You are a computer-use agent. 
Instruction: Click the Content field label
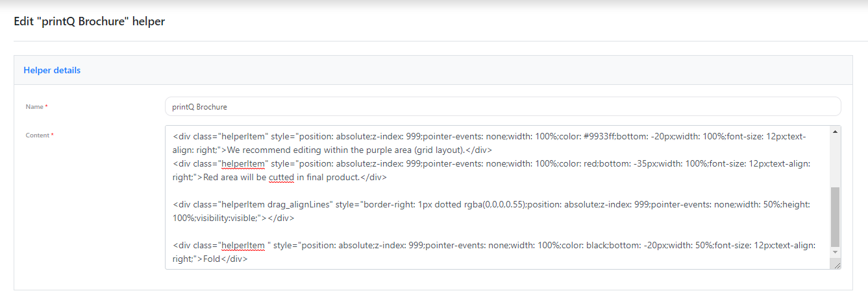pos(39,135)
